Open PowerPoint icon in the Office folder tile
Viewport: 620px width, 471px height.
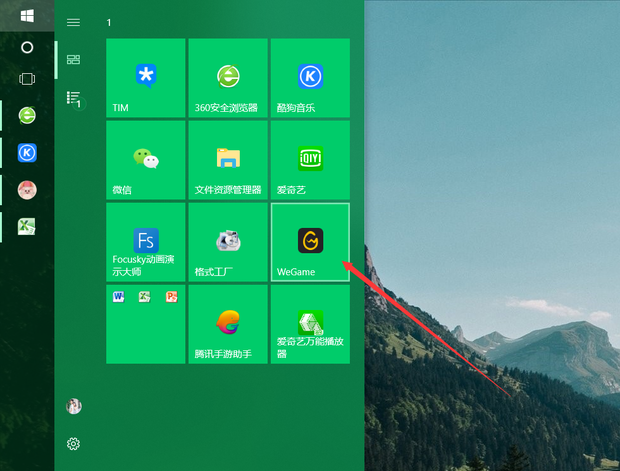click(172, 297)
